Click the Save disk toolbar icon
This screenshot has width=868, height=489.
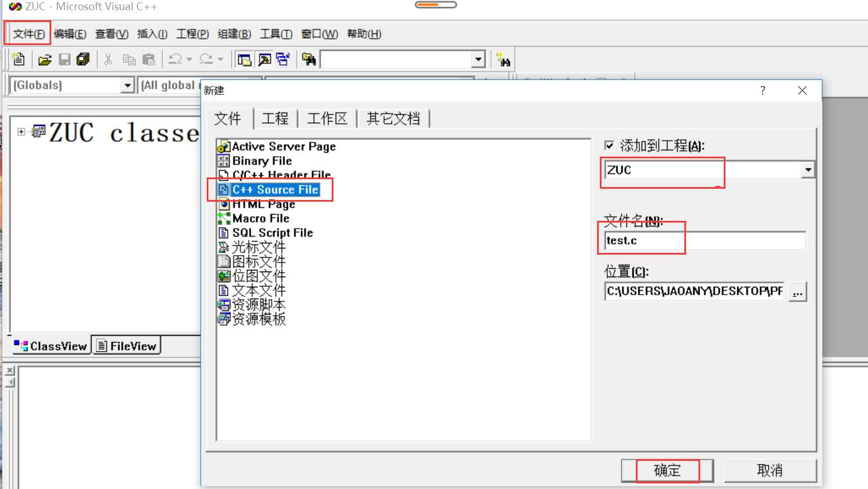tap(65, 60)
